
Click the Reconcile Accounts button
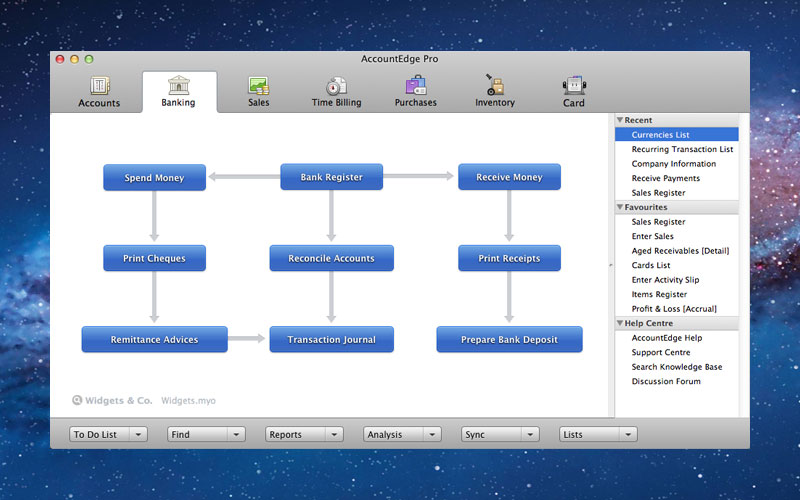pyautogui.click(x=332, y=258)
